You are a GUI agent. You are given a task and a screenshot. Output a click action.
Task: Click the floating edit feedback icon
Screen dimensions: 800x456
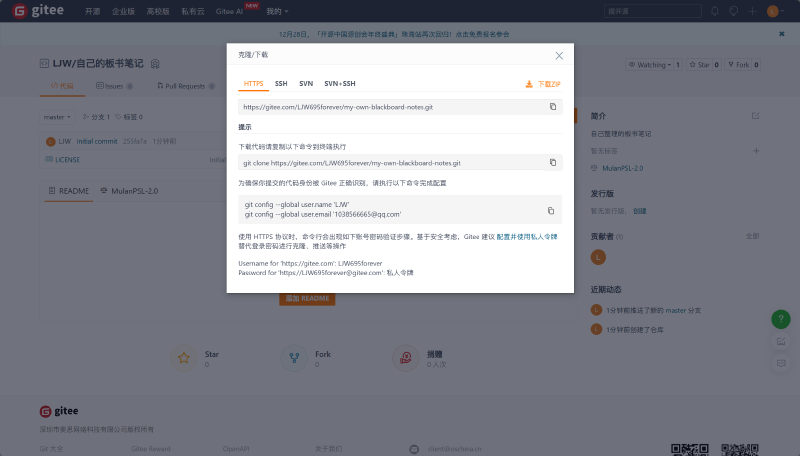[x=781, y=341]
